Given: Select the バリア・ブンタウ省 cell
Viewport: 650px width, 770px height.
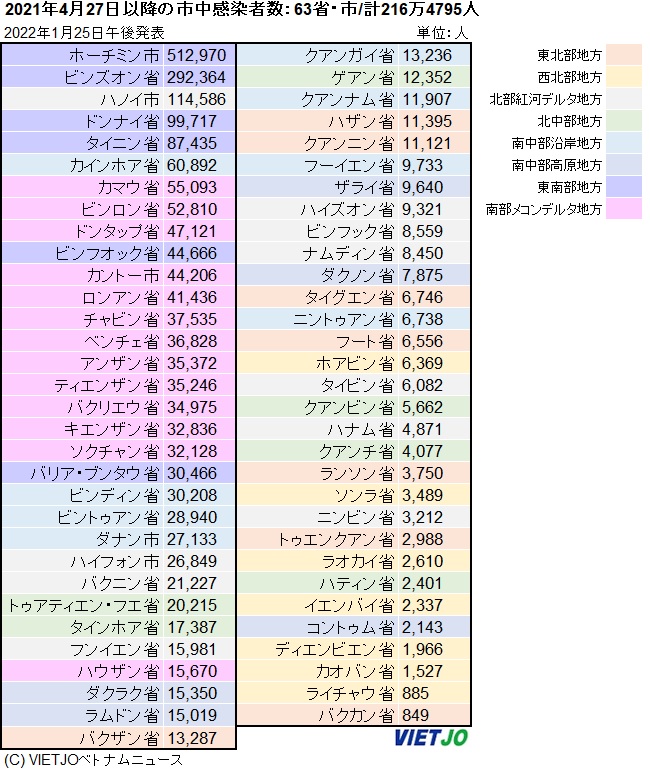Looking at the screenshot, I should [82, 473].
